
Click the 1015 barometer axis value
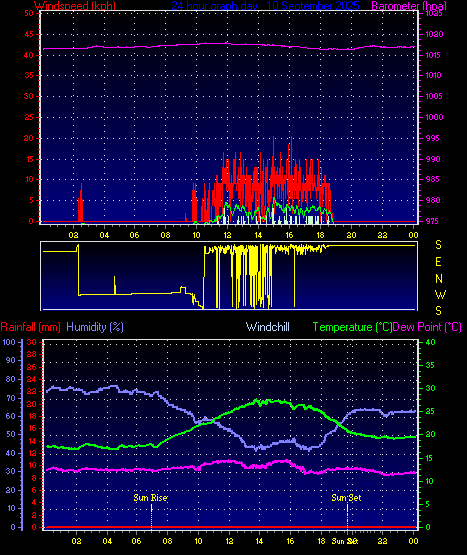coord(434,55)
